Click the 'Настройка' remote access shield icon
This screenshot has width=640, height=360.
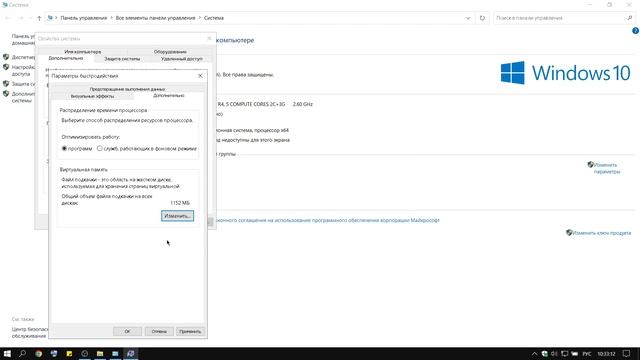tap(6, 67)
